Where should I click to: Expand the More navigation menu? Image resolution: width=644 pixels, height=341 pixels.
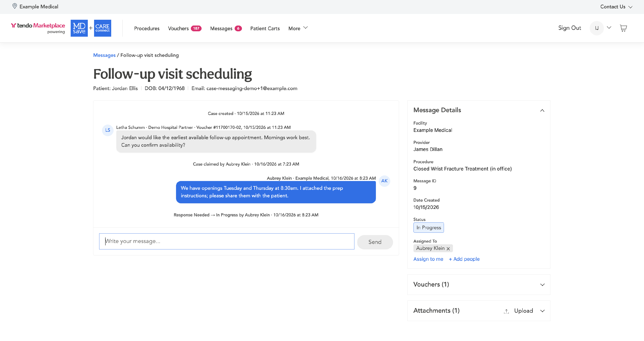[298, 28]
